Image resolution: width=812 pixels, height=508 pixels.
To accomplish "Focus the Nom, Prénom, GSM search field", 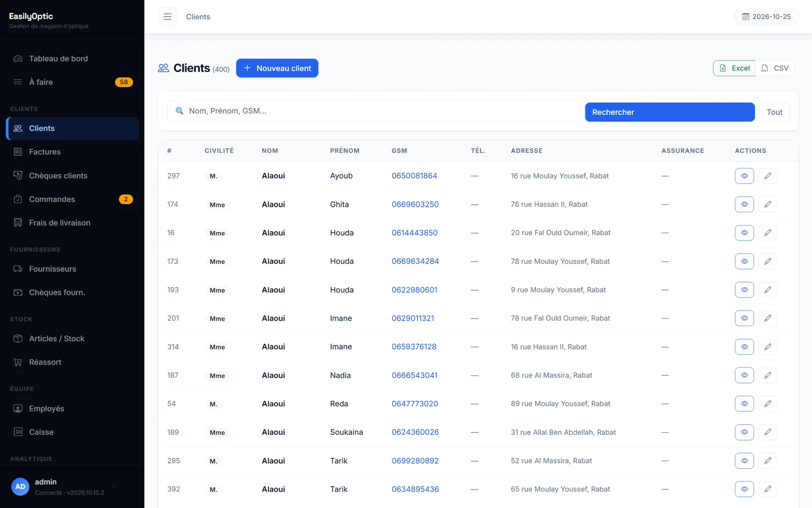I will point(374,111).
